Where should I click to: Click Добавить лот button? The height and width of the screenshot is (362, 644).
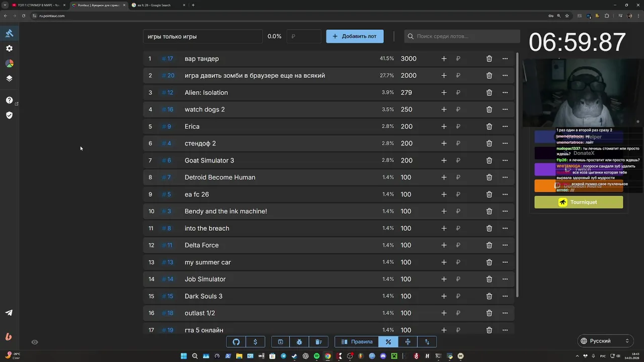point(355,36)
